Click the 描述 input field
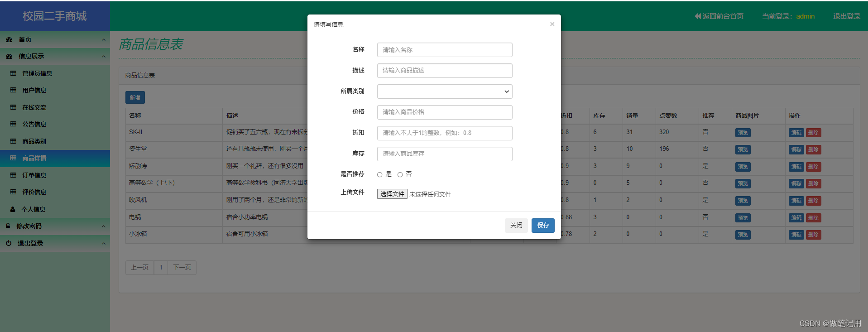The height and width of the screenshot is (332, 868). [x=445, y=71]
